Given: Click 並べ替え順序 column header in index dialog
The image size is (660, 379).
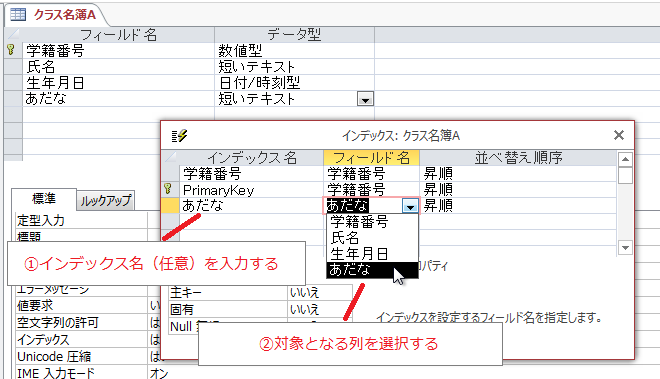Looking at the screenshot, I should (x=518, y=158).
